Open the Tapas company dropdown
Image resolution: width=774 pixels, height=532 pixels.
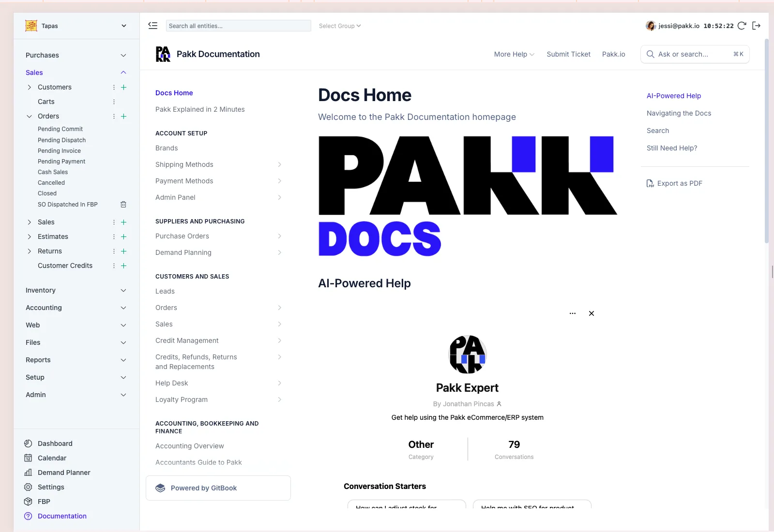76,26
